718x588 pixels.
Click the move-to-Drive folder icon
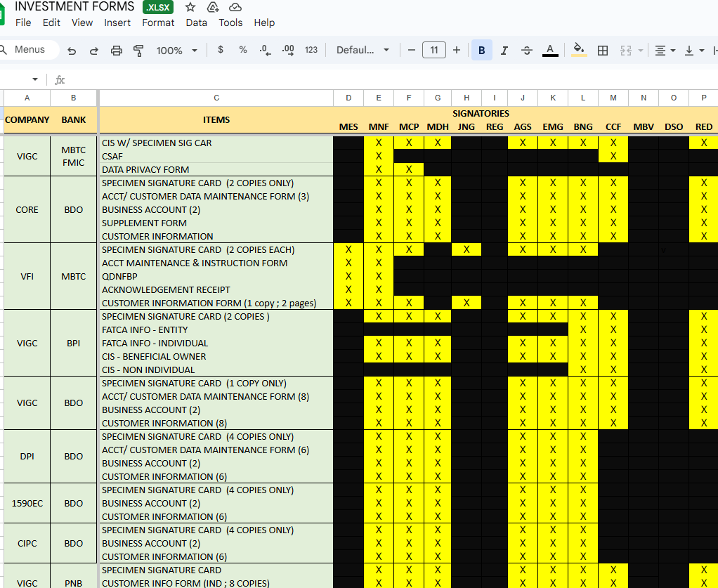coord(213,7)
